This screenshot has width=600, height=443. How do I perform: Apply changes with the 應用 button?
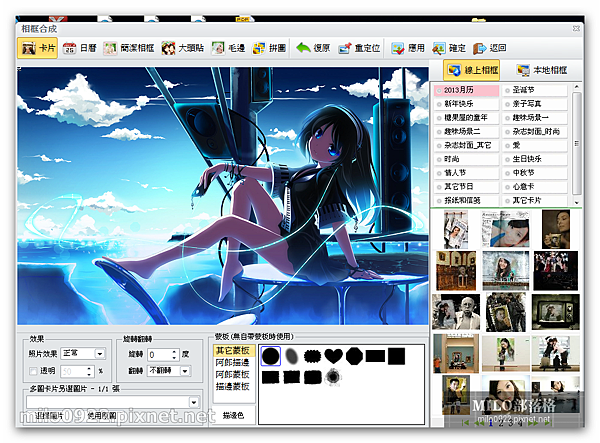pyautogui.click(x=408, y=48)
